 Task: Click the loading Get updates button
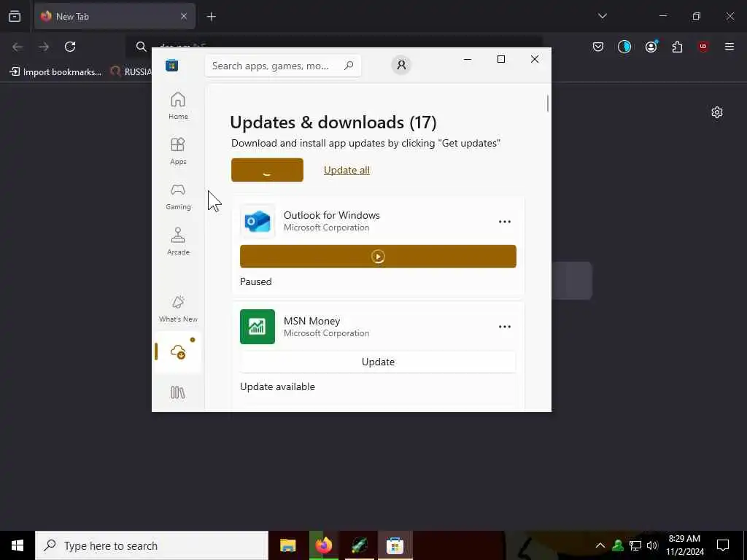(267, 170)
